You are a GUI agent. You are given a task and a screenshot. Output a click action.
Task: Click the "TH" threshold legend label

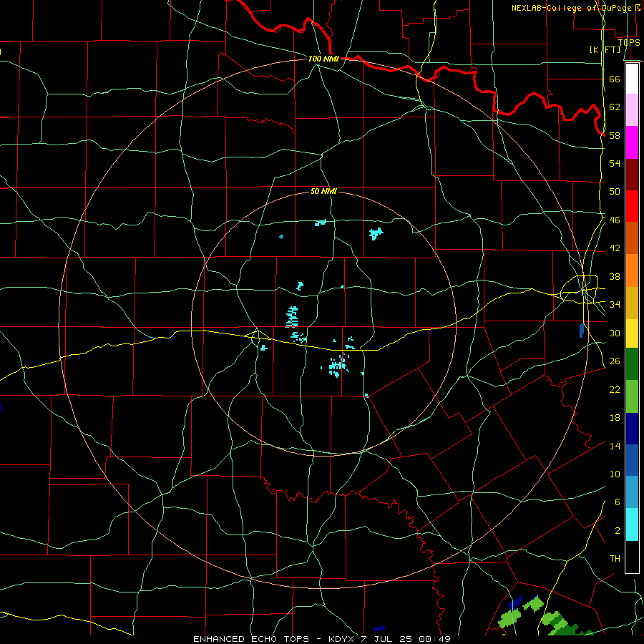point(615,559)
